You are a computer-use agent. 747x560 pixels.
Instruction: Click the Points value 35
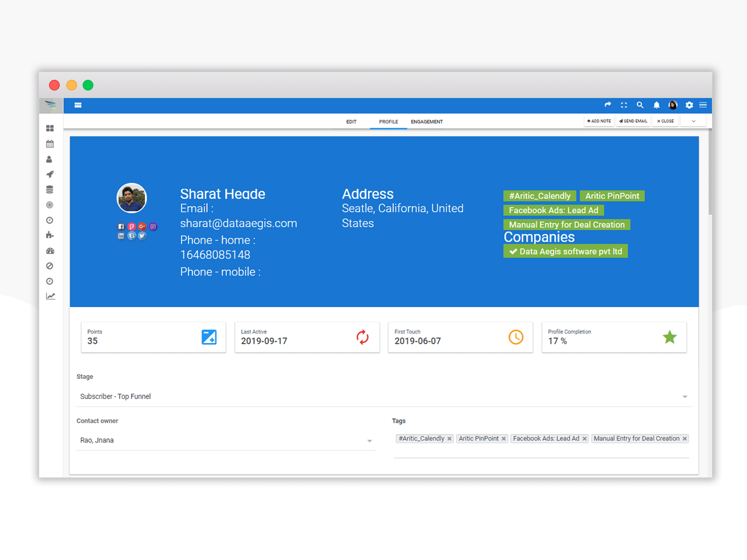point(92,341)
